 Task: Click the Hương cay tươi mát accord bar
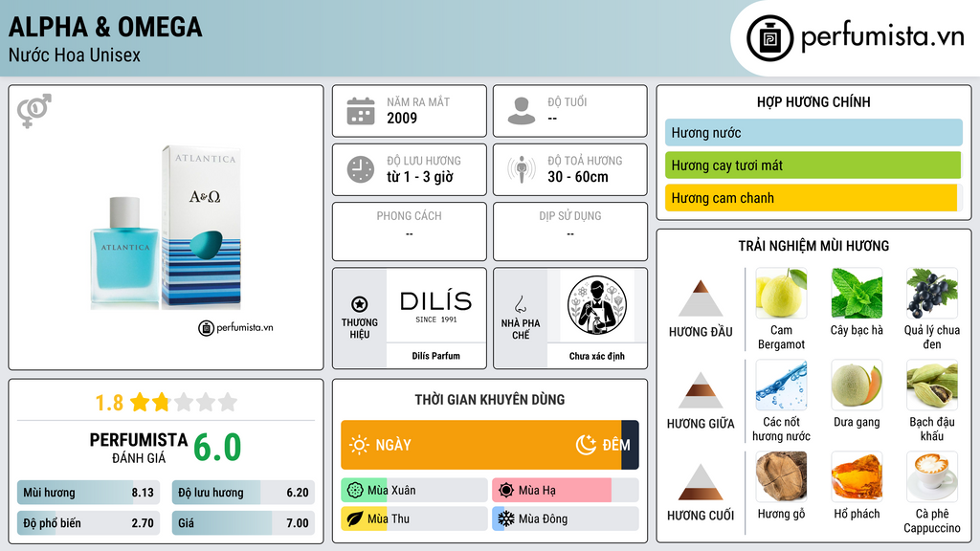click(813, 165)
